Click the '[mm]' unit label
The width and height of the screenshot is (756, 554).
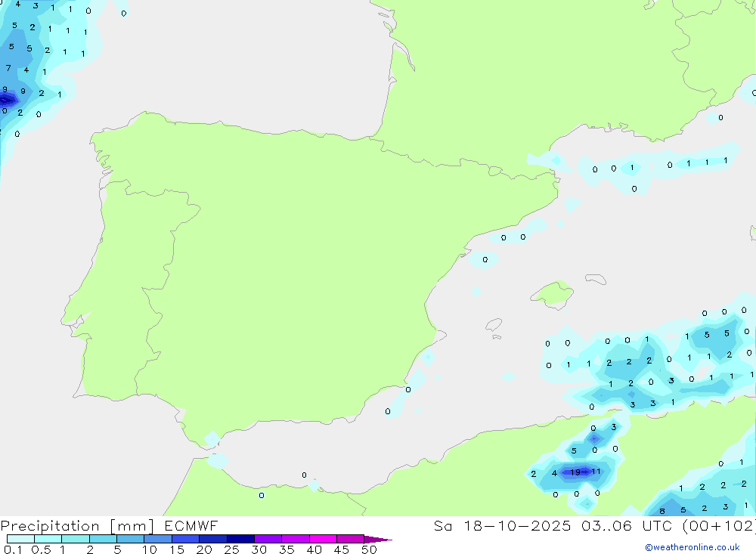[132, 525]
